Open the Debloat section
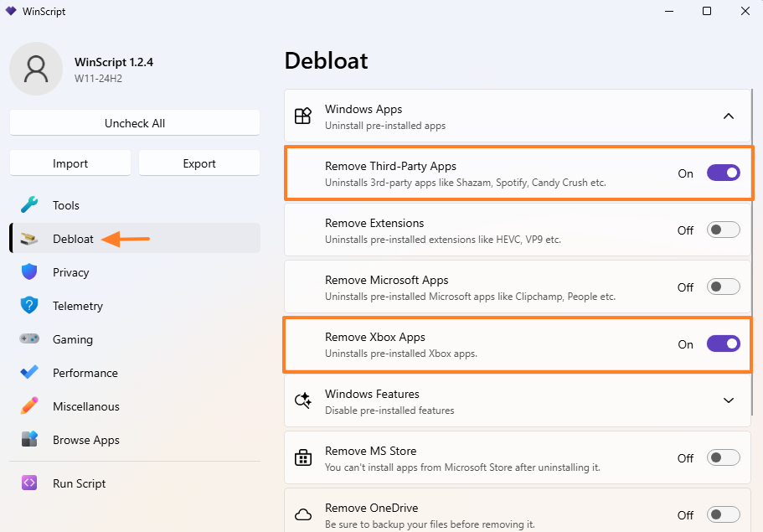 click(x=71, y=239)
